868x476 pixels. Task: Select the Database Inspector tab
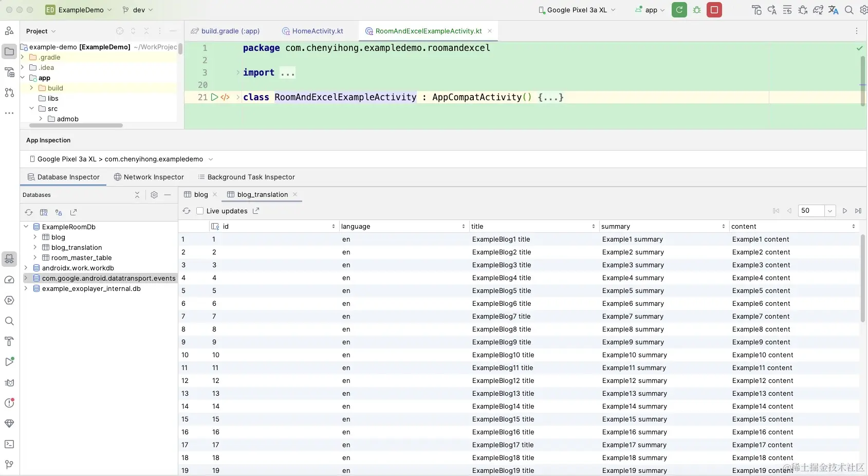click(x=63, y=177)
